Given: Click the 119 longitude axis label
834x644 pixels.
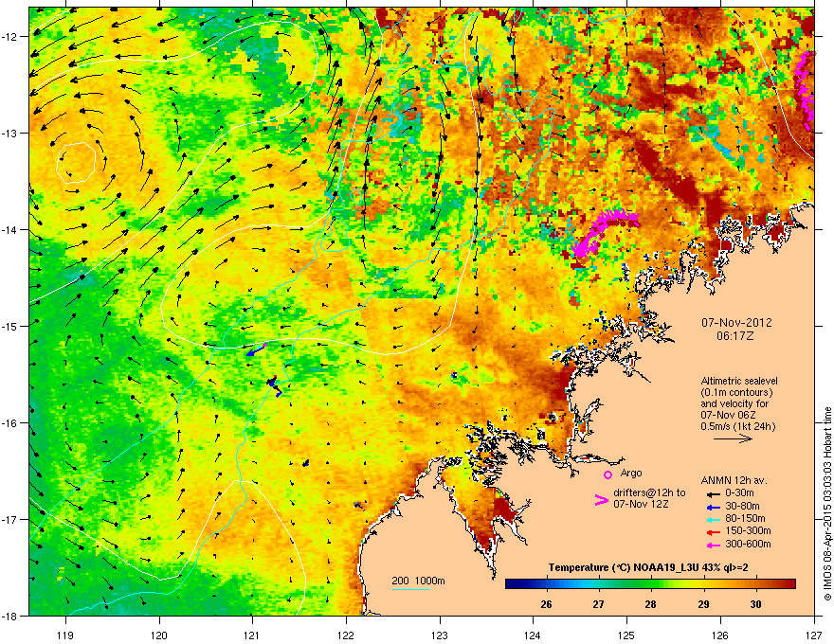Looking at the screenshot, I should pyautogui.click(x=65, y=635).
